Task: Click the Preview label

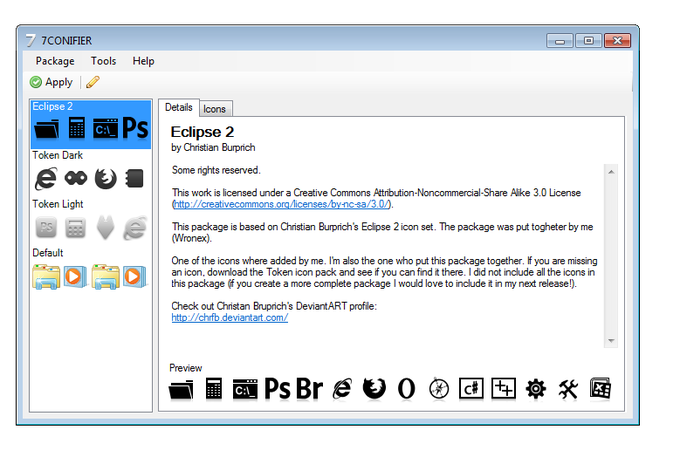Action: point(186,368)
